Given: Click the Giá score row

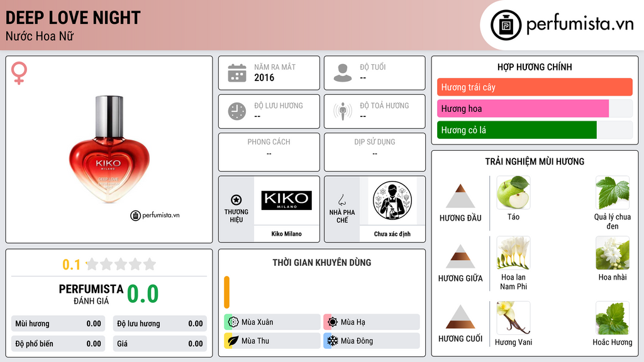Looking at the screenshot, I should click(160, 344).
